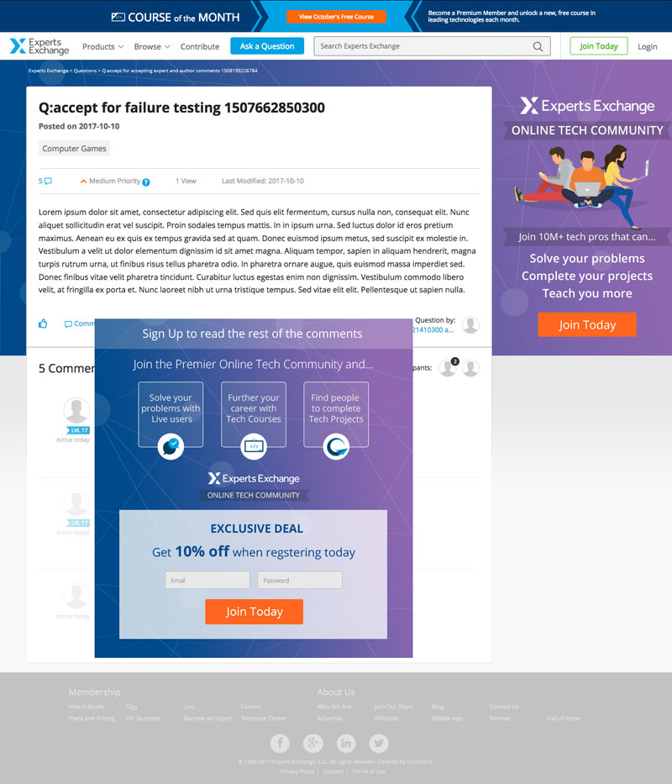Click the Experts Exchange logo in navbar
Screen dimensions: 672x784
pos(39,46)
